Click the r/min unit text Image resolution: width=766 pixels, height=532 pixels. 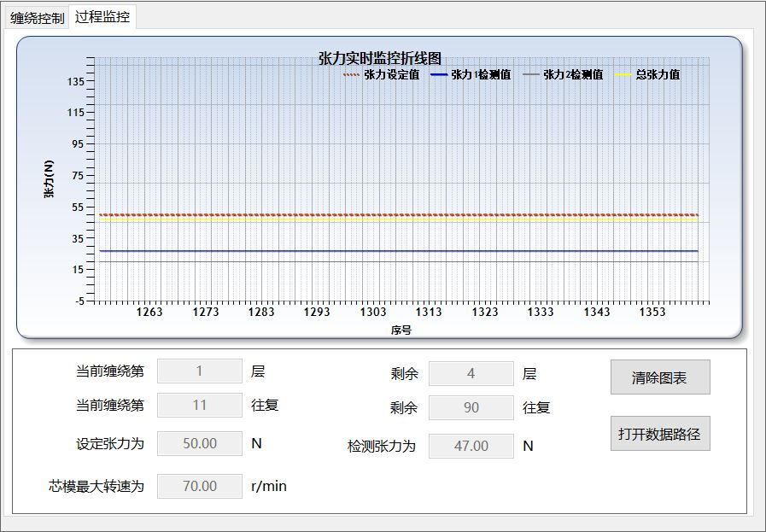(x=269, y=486)
